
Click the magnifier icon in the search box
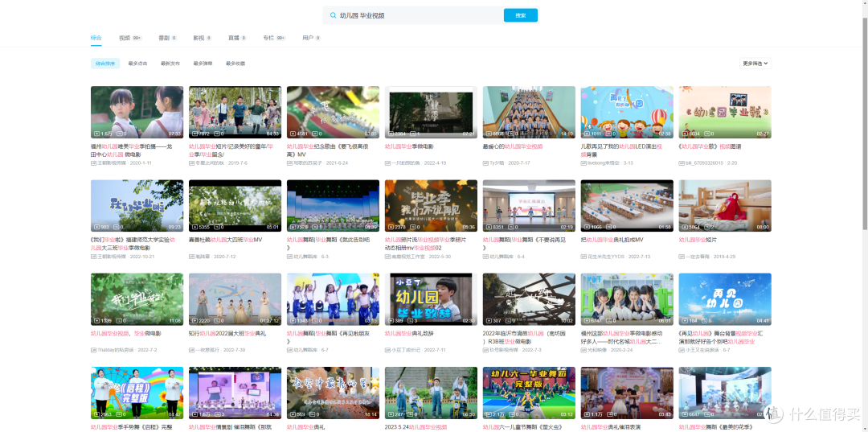coord(334,15)
